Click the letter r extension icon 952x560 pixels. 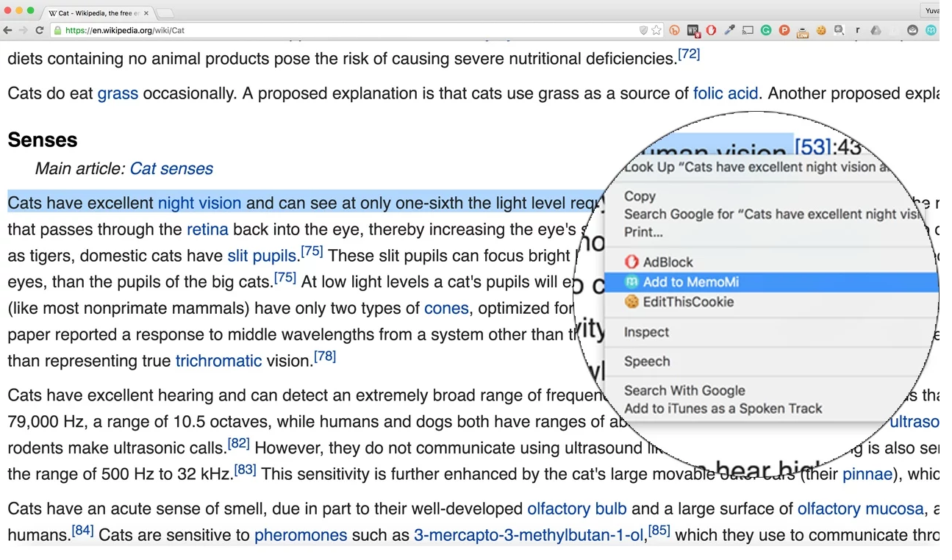[x=857, y=30]
